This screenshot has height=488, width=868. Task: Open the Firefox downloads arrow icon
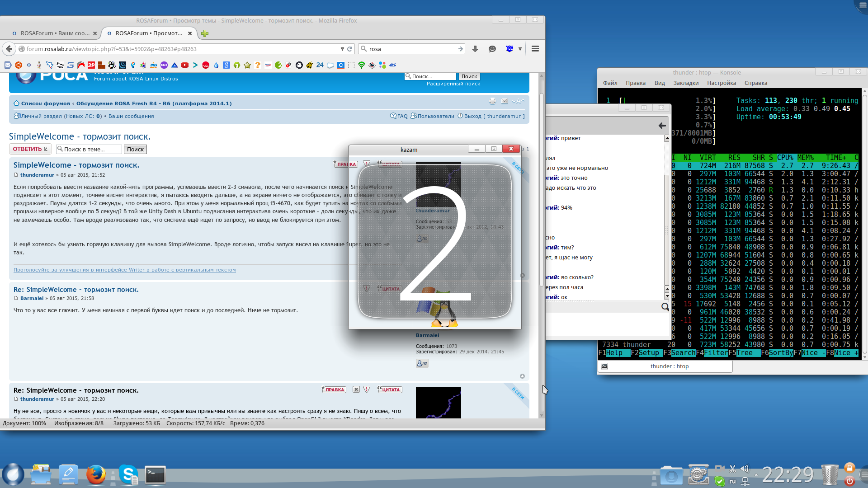tap(475, 49)
